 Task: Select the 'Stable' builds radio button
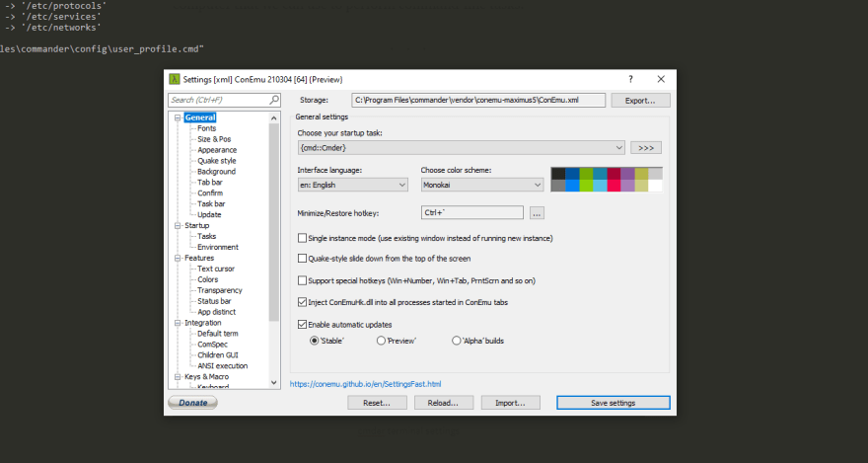pos(315,341)
